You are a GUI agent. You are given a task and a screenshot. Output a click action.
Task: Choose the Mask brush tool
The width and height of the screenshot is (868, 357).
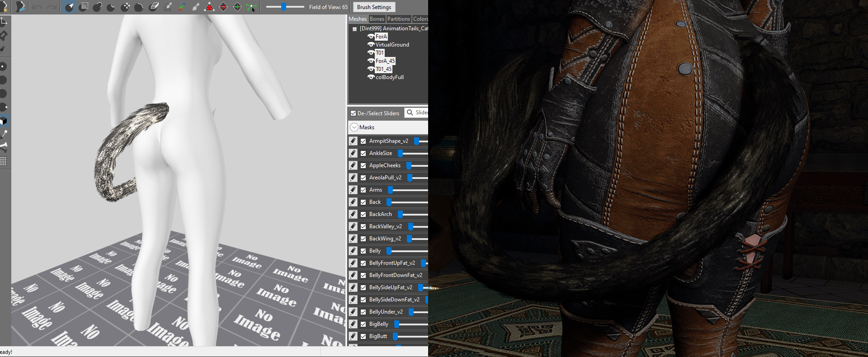coord(83,7)
